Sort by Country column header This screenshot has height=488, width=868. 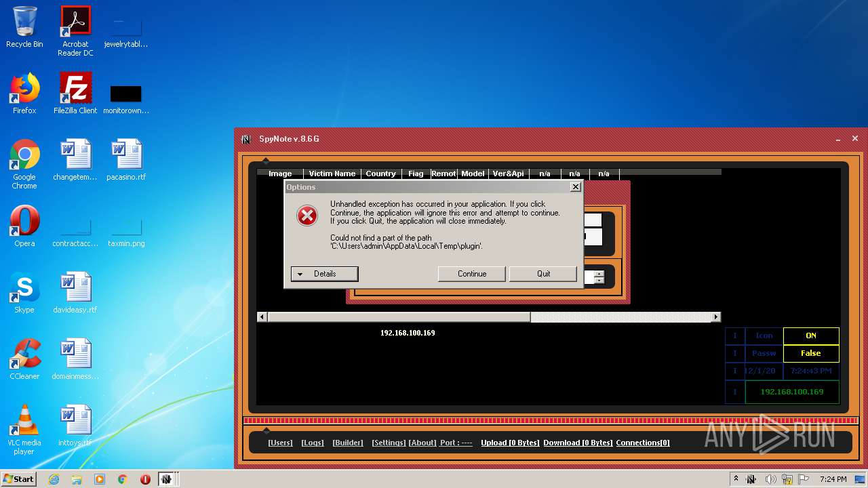[x=380, y=174]
